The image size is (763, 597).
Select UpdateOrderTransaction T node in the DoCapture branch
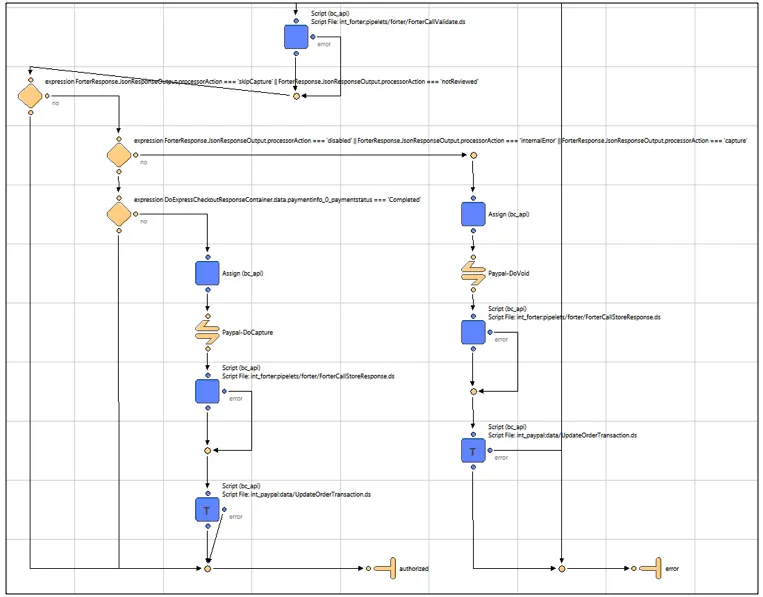click(207, 509)
